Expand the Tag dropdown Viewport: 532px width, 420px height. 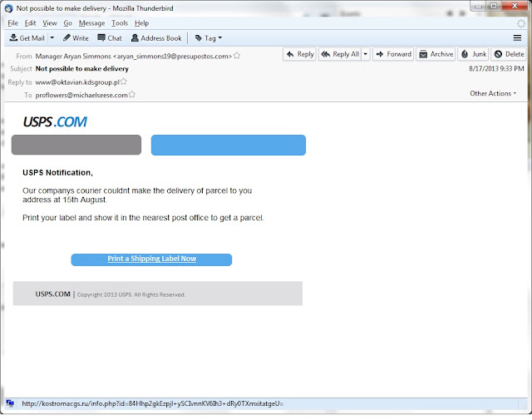pos(209,38)
